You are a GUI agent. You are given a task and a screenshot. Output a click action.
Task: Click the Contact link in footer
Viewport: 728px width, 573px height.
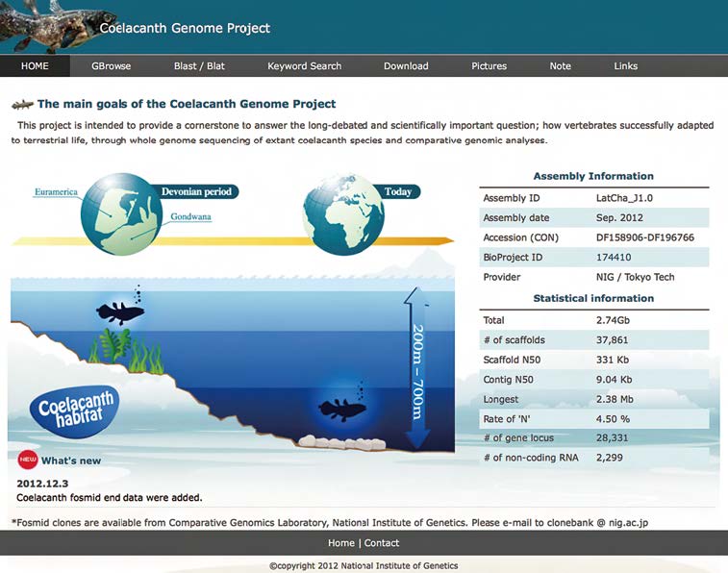point(382,543)
